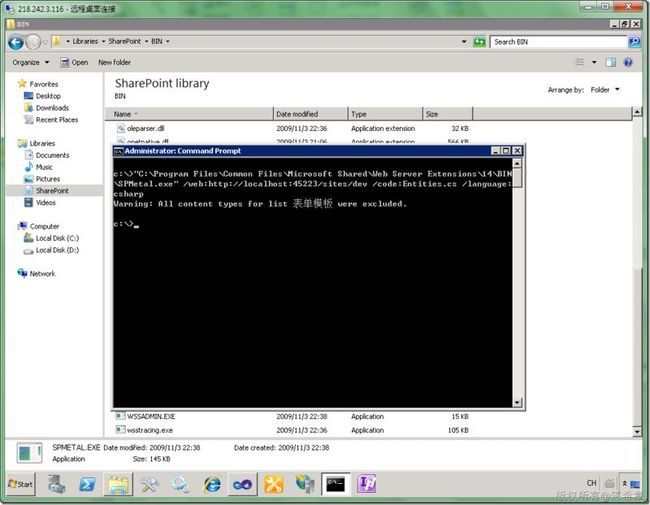Open Documents library

(52, 155)
